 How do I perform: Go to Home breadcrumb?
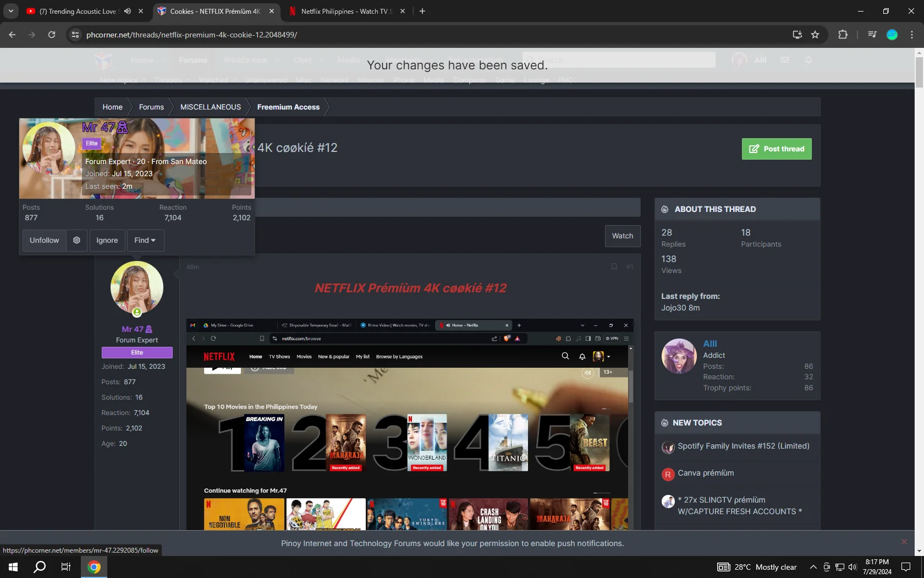(112, 107)
